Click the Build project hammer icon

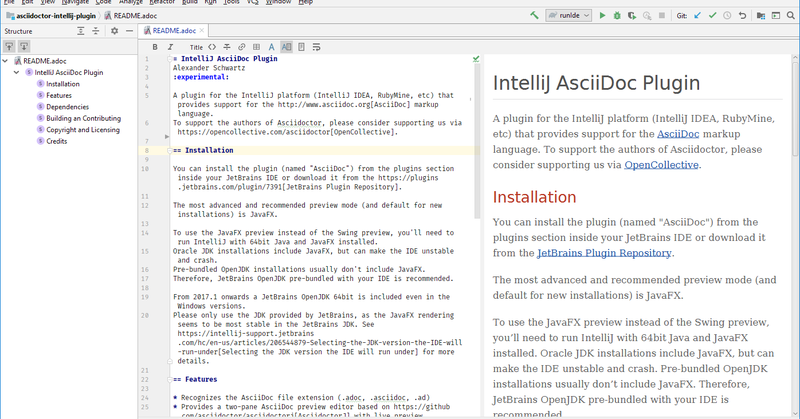point(534,15)
